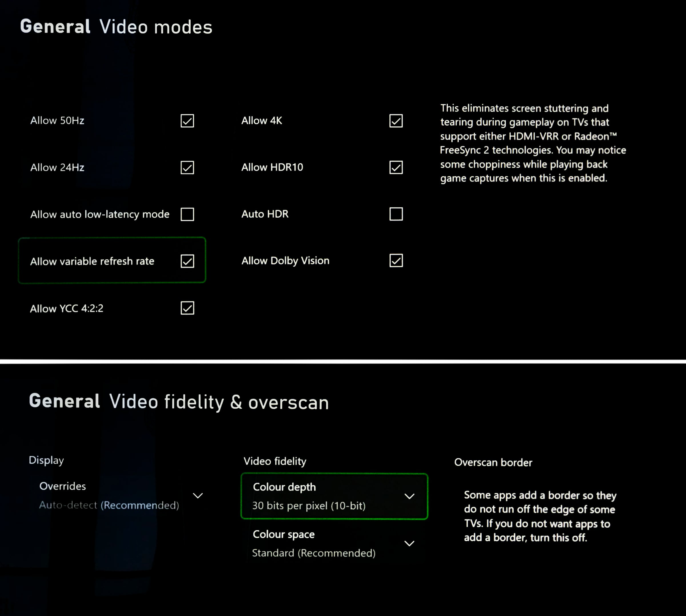
Task: Click the 'Allow HDR10' label
Action: click(272, 167)
